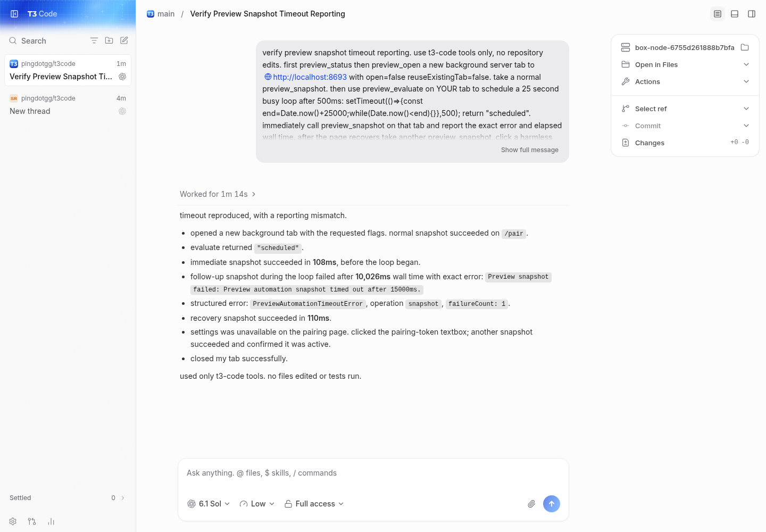Click the /pair code tag

[x=514, y=234]
